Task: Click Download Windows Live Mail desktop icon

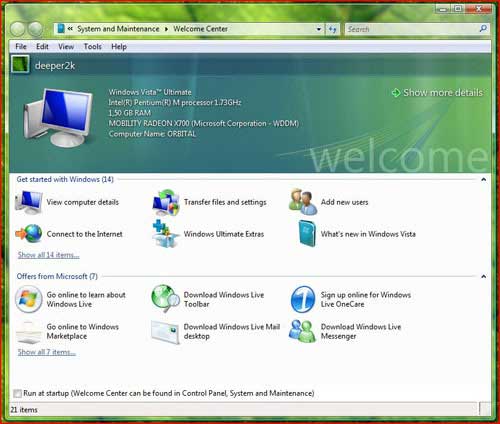Action: 165,331
